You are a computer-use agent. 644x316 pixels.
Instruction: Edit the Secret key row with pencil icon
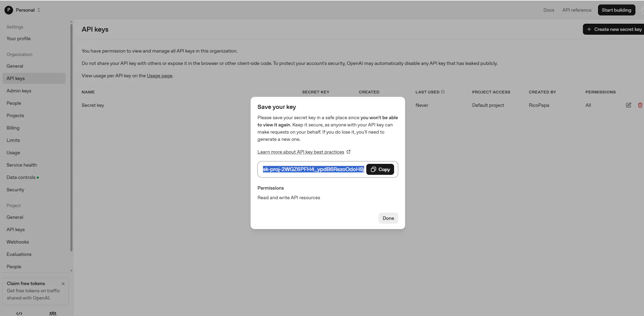tap(629, 105)
